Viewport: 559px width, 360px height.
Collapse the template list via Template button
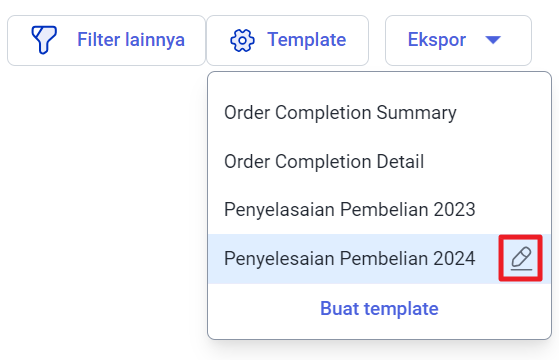287,40
